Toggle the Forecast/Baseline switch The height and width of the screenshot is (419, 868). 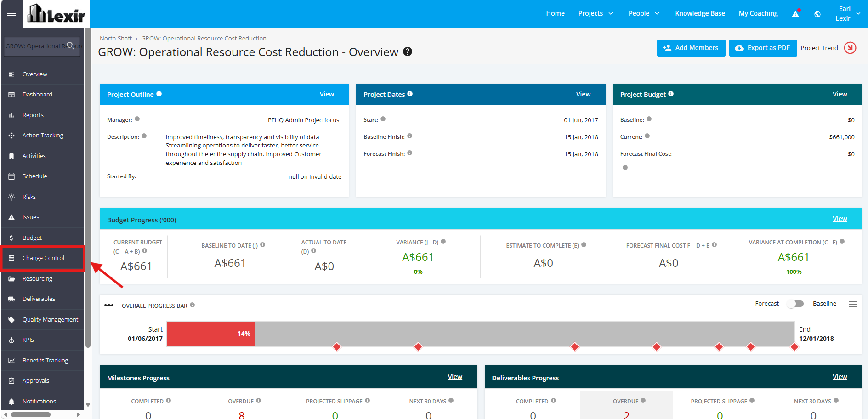tap(795, 304)
